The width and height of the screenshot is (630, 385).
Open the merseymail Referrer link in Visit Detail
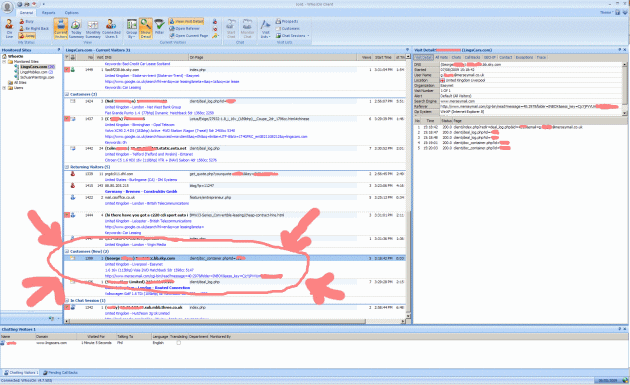pyautogui.click(x=529, y=106)
